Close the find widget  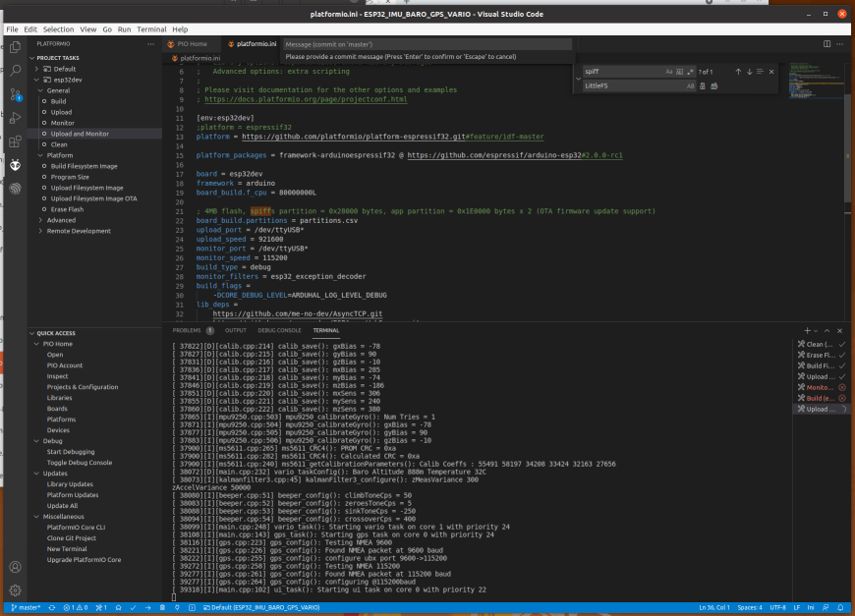pyautogui.click(x=771, y=72)
